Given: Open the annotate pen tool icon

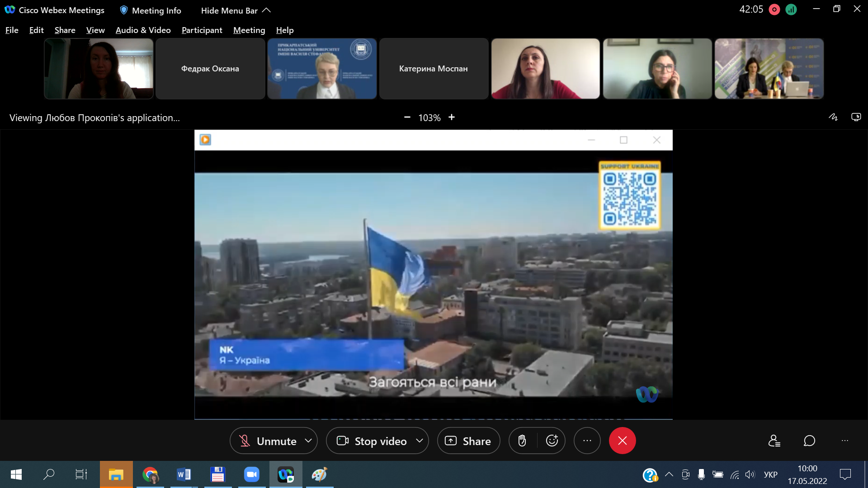Looking at the screenshot, I should pyautogui.click(x=833, y=117).
